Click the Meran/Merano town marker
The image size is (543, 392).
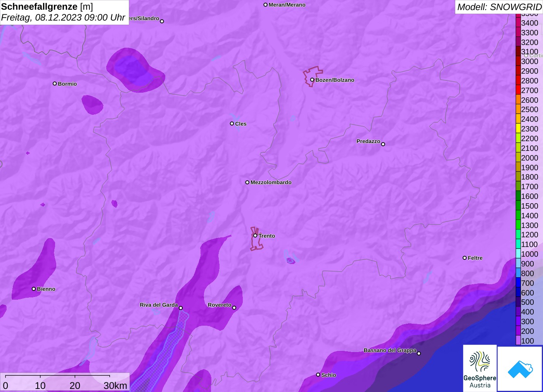(x=265, y=5)
